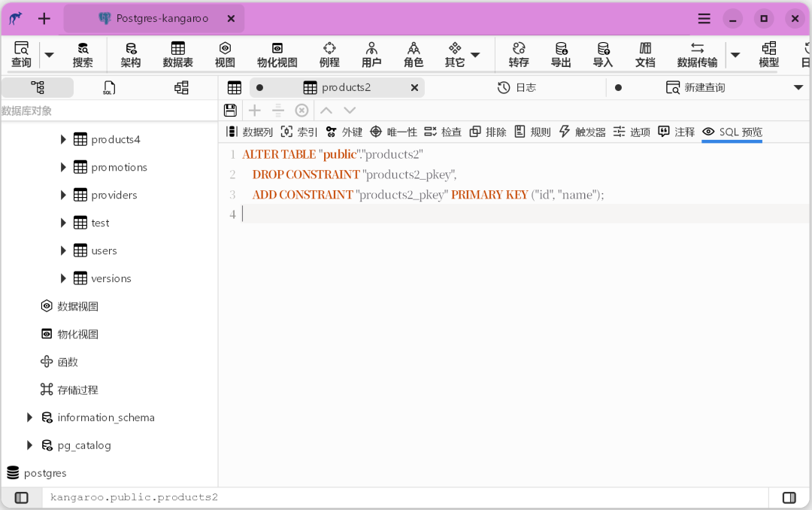Switch to the 外键 foreign key tab
812x510 pixels.
coord(344,132)
